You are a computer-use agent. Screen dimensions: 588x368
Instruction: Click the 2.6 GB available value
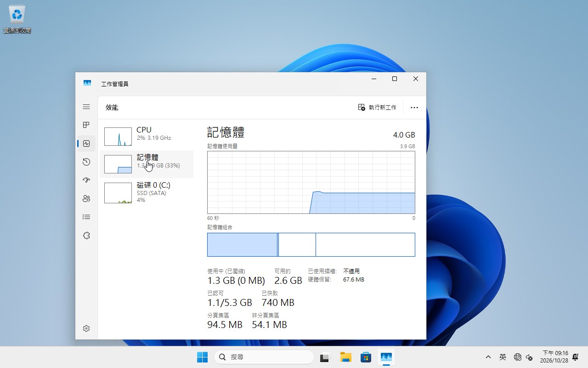click(x=288, y=281)
